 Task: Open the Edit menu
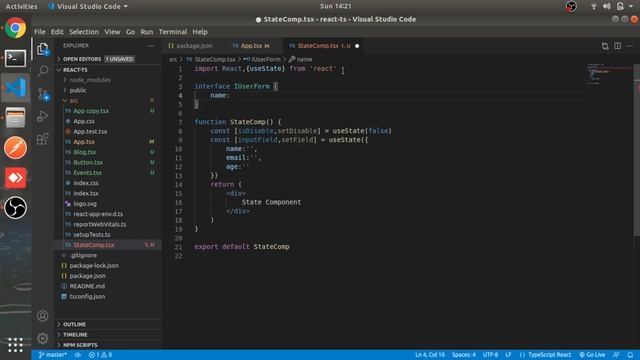pos(57,32)
